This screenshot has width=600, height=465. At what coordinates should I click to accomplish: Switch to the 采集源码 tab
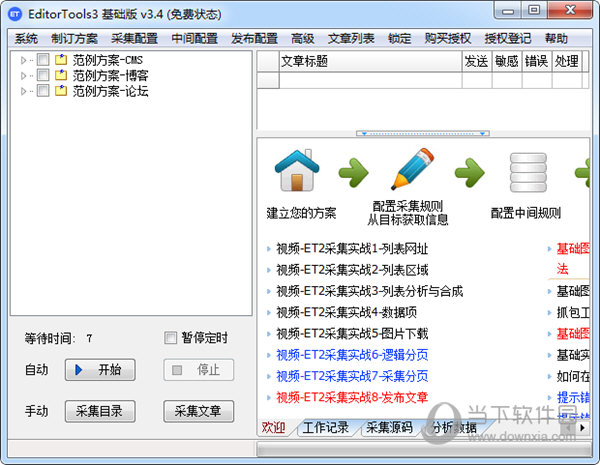[389, 427]
